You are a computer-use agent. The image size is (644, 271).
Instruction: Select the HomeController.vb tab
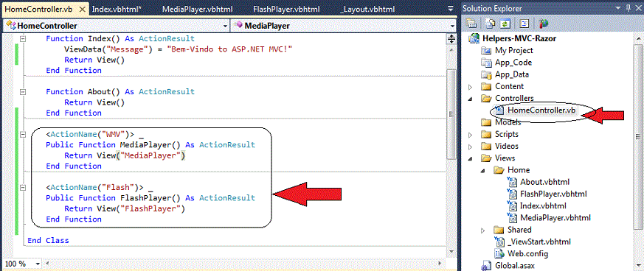tap(39, 9)
